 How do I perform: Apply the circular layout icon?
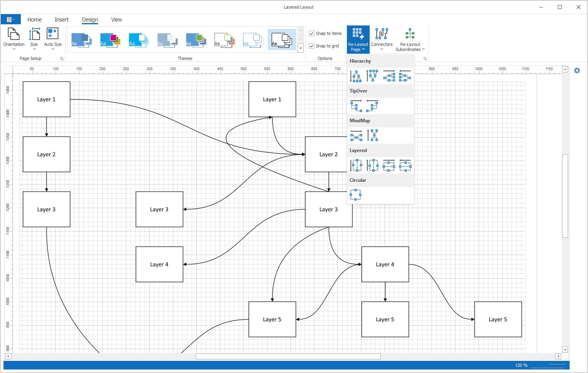[356, 195]
